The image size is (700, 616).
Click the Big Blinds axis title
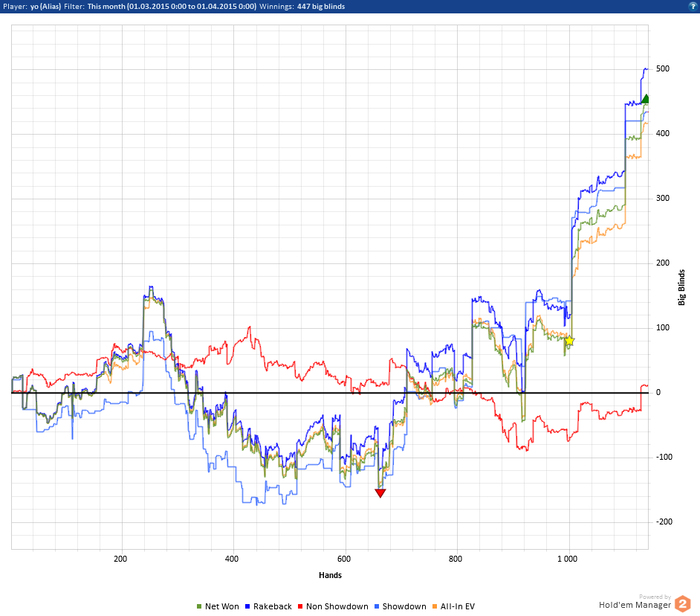(681, 287)
